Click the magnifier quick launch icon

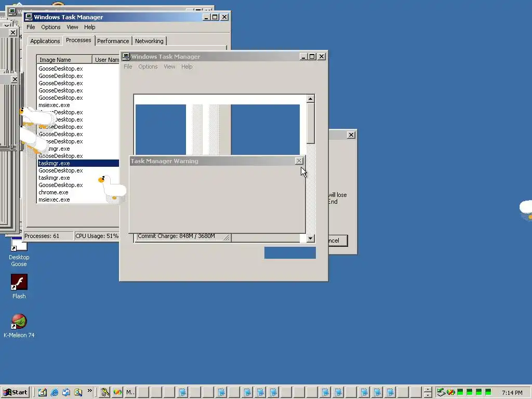pyautogui.click(x=78, y=392)
